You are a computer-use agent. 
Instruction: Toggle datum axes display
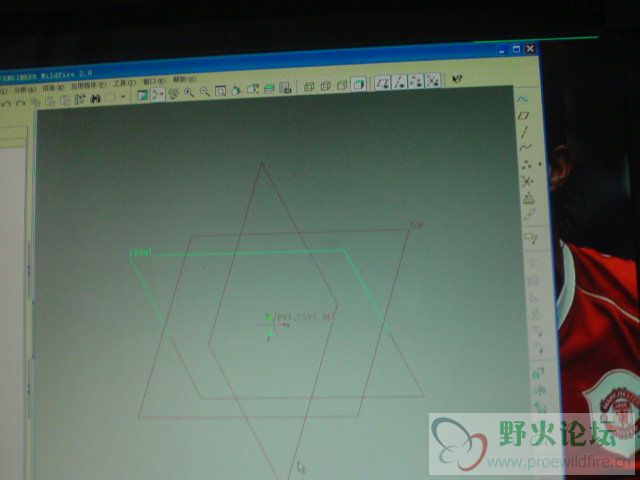pyautogui.click(x=400, y=82)
